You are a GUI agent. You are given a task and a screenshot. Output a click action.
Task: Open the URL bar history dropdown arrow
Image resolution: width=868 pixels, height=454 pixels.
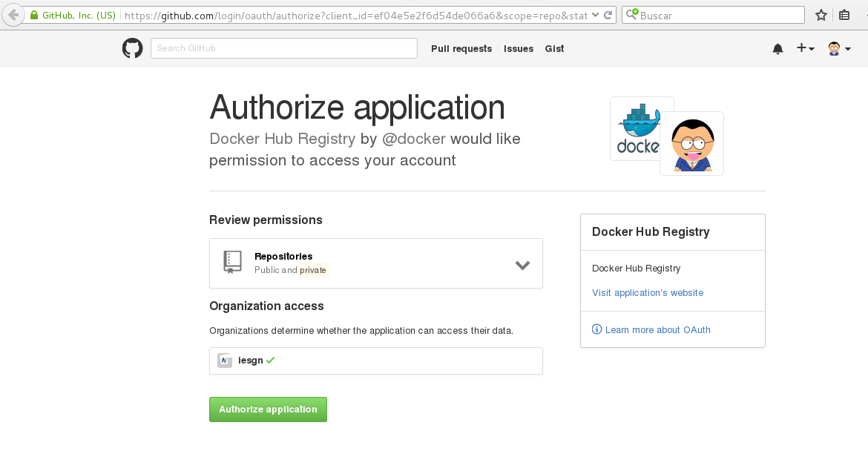point(595,15)
